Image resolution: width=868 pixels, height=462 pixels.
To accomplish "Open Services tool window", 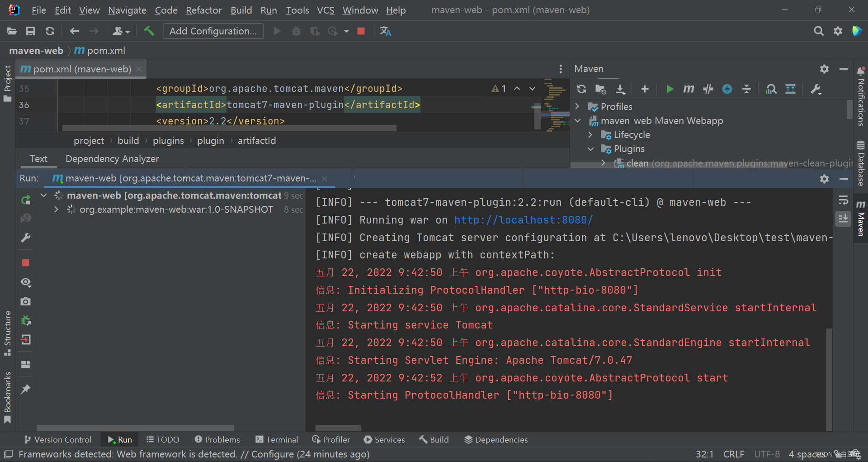I will click(384, 440).
